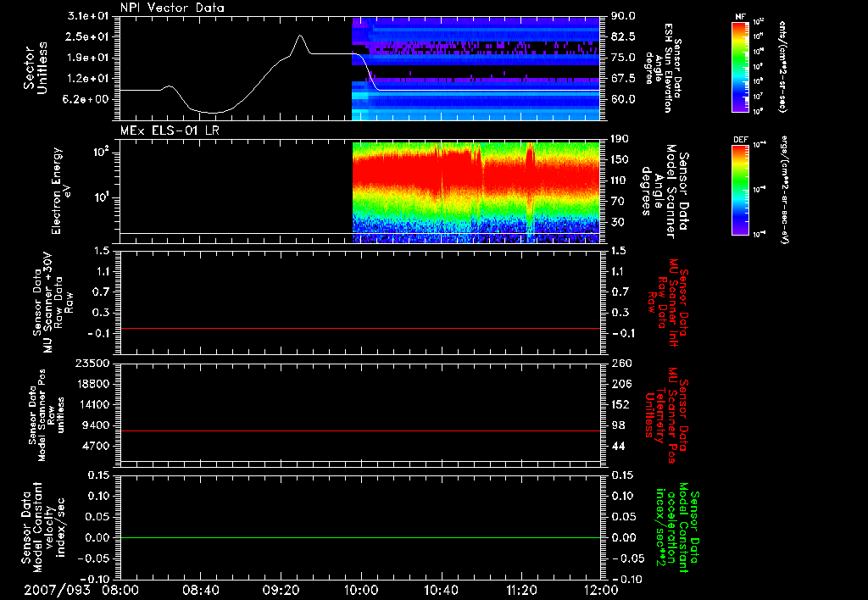The width and height of the screenshot is (868, 600).
Task: Click the 260 right-axis tick label
Action: [x=621, y=364]
